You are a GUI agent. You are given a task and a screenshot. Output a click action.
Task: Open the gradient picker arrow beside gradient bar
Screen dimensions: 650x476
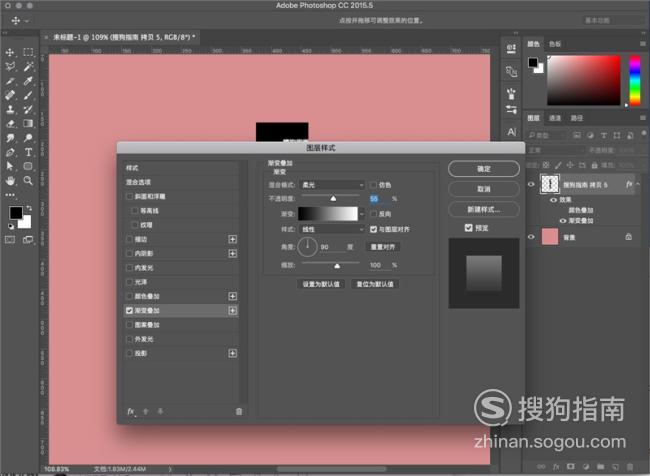pyautogui.click(x=362, y=214)
